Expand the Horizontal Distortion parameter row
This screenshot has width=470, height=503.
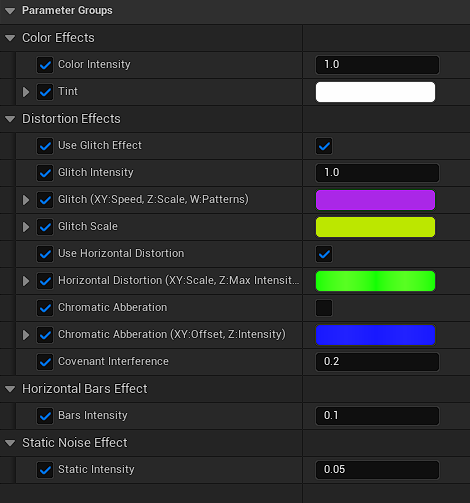[x=26, y=281]
